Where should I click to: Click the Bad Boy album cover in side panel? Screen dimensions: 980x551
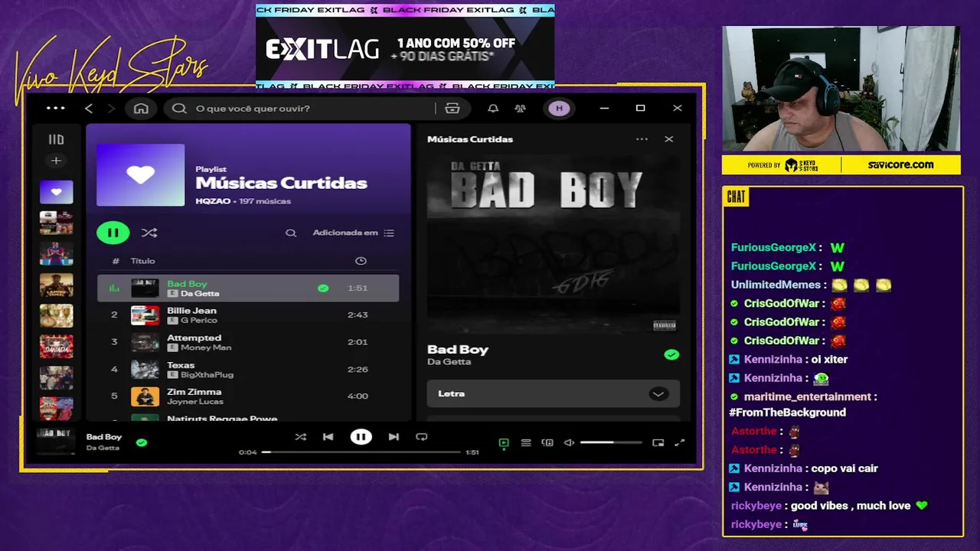(x=553, y=245)
